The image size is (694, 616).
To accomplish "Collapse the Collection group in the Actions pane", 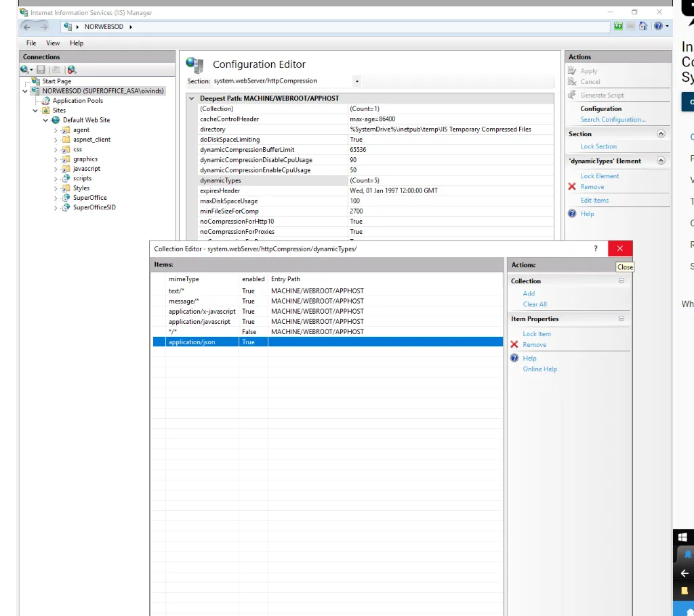I will tap(621, 281).
